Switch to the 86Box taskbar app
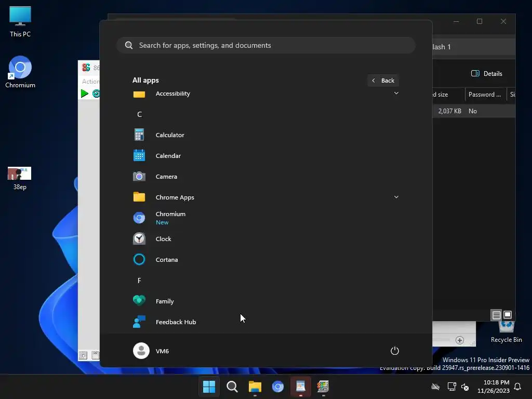Screen dimensions: 532x399 tap(323, 387)
